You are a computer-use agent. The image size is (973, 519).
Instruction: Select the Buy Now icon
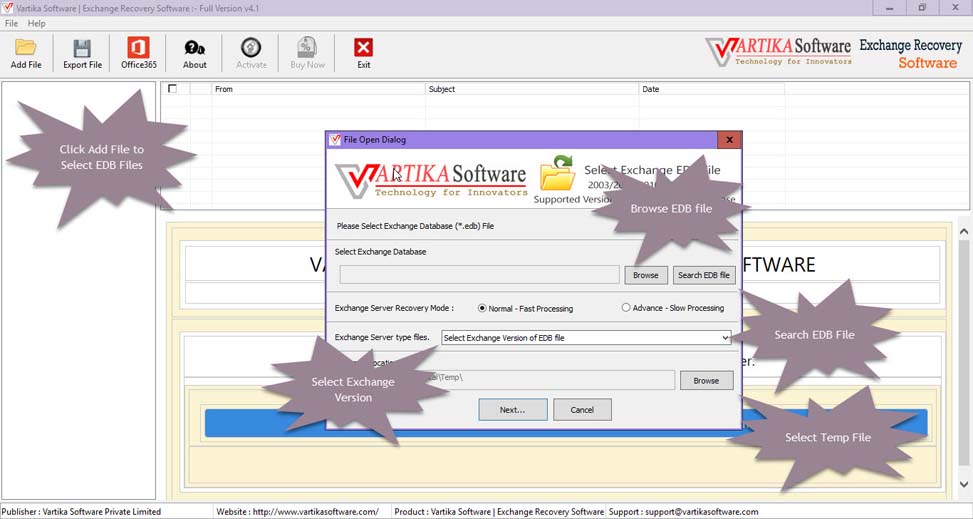307,53
